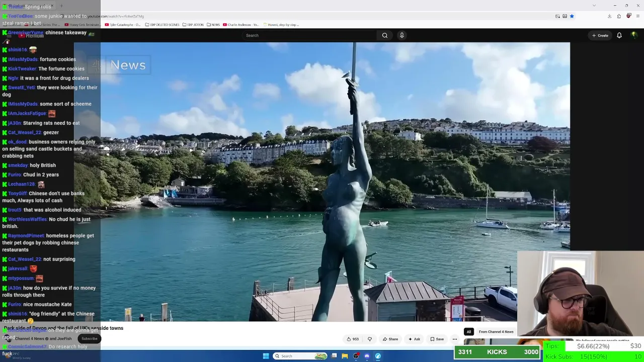This screenshot has height=362, width=644.
Task: Share the video
Action: pos(390,339)
